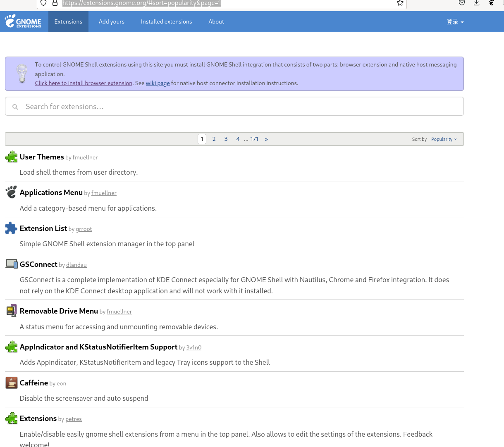Click the GSConnect laptop icon
504x447 pixels.
[12, 264]
